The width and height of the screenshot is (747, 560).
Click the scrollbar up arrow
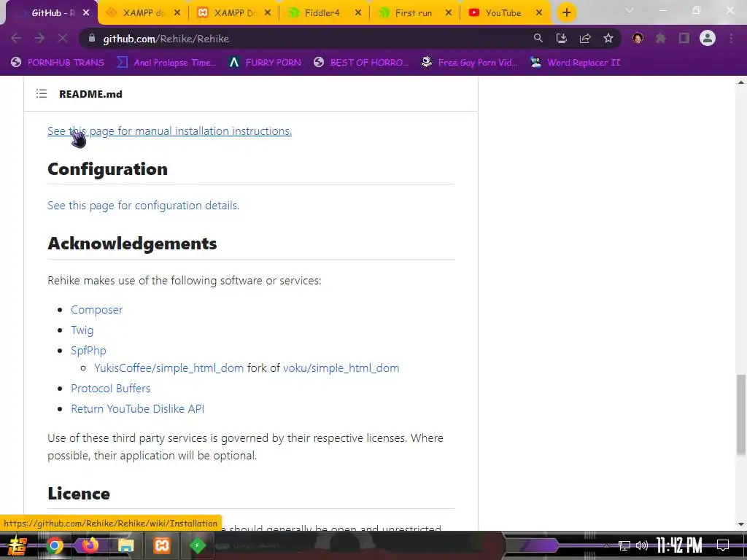(741, 82)
